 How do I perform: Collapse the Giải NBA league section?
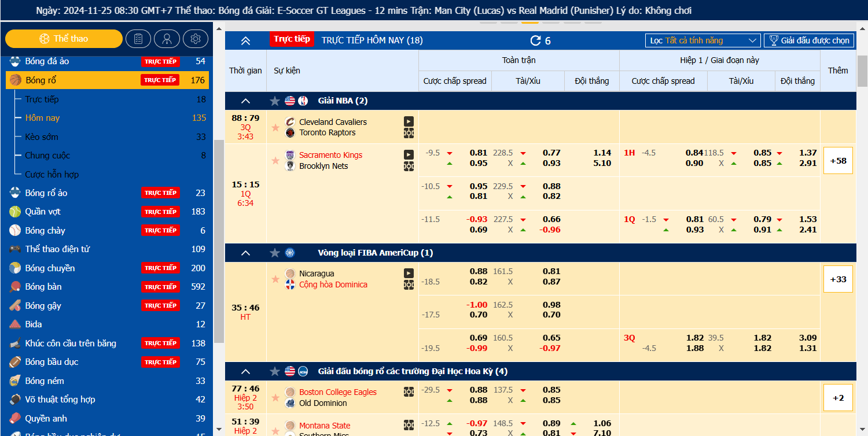pyautogui.click(x=245, y=101)
